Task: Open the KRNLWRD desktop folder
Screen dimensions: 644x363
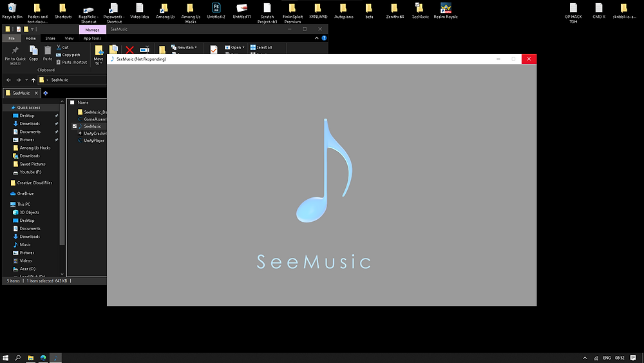Action: (x=318, y=11)
